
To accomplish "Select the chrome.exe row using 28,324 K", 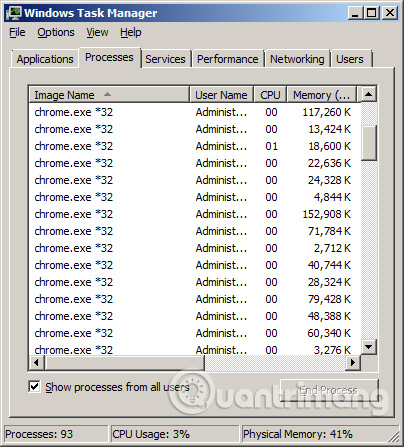I will (x=195, y=282).
